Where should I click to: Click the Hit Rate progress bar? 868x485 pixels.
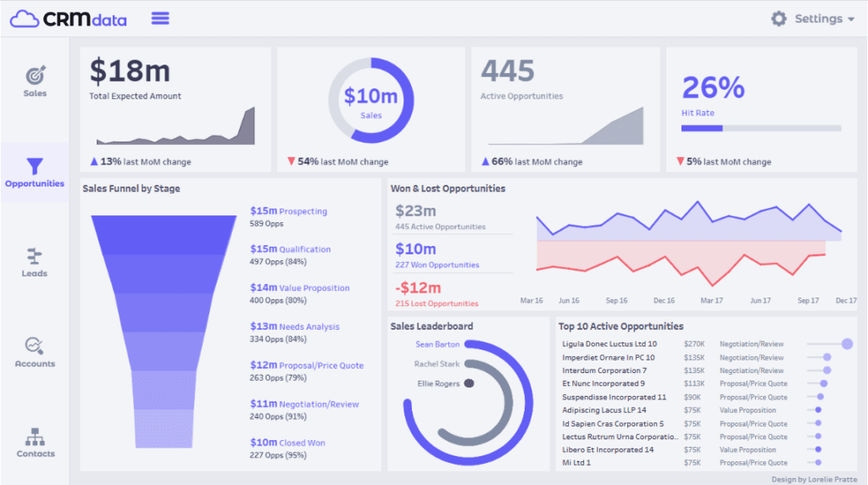click(760, 129)
